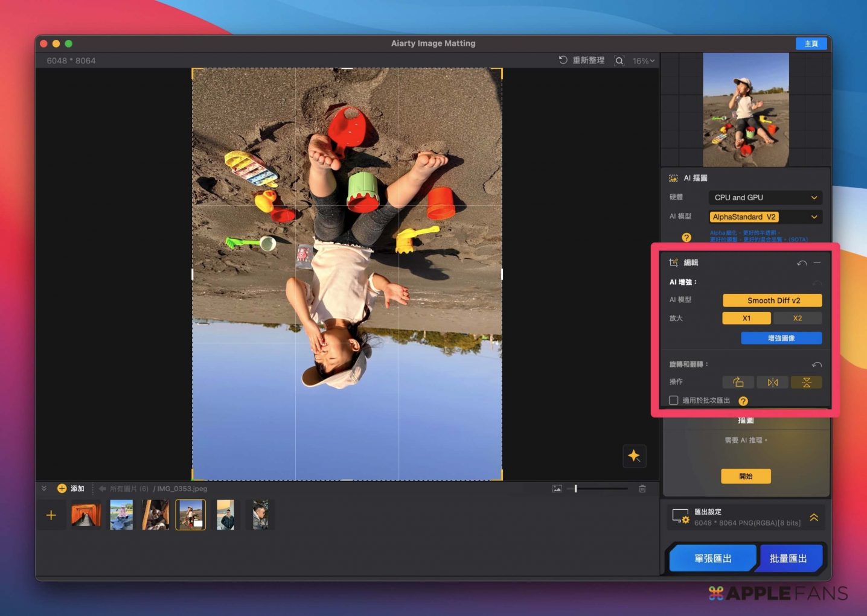Go to 主頁 home tab
This screenshot has height=616, width=867.
pos(811,43)
